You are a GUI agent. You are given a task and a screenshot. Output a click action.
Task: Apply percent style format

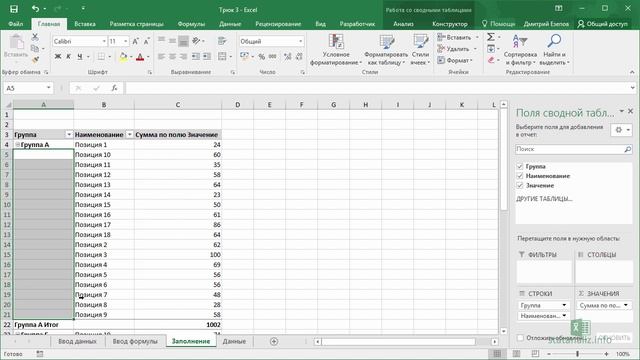[262, 56]
